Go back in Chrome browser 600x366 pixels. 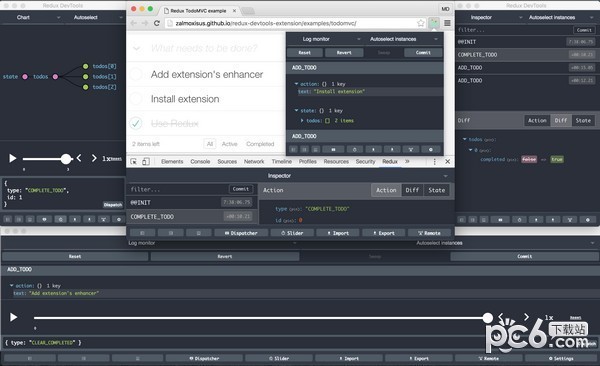[134, 23]
